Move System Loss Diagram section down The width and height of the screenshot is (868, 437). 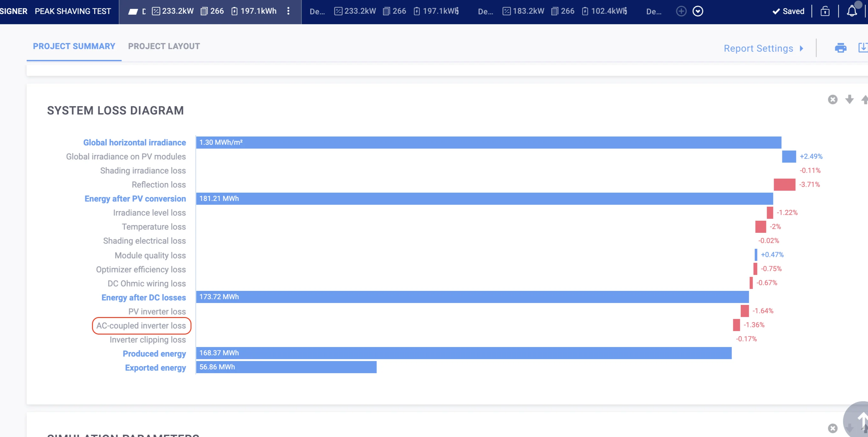[x=849, y=100]
